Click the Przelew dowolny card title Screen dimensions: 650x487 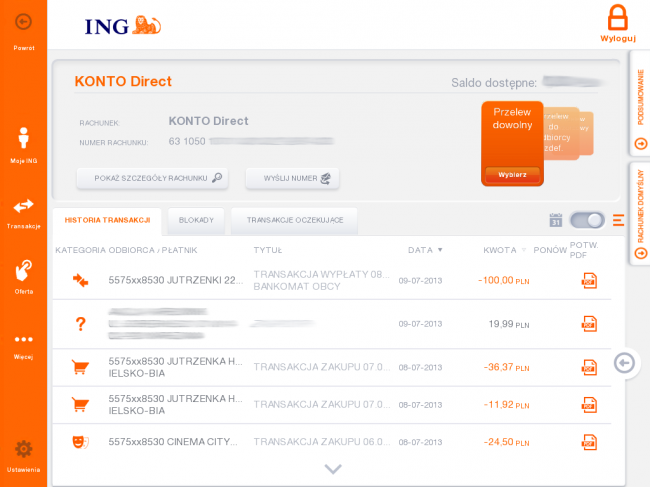(512, 118)
